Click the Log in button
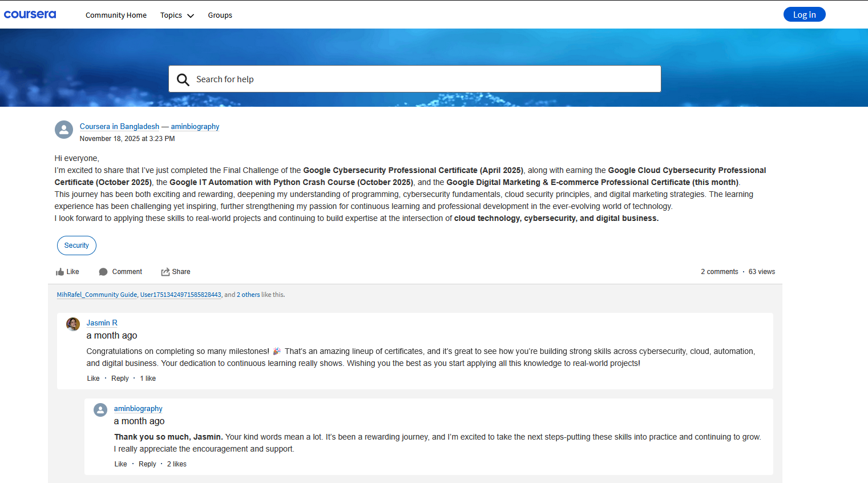The image size is (868, 483). [804, 14]
